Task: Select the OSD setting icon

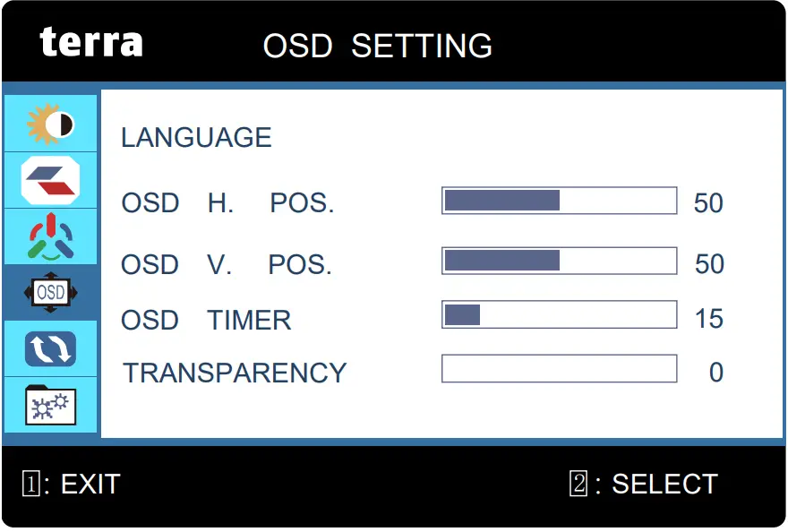Action: [x=50, y=293]
